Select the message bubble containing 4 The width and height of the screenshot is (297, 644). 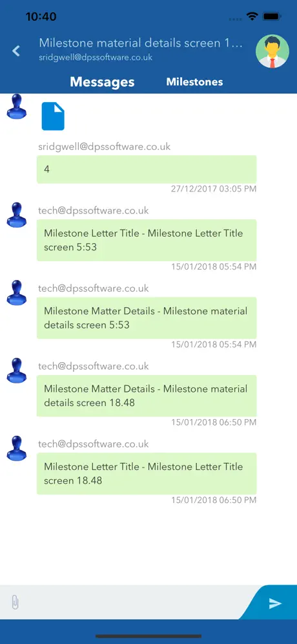point(147,169)
